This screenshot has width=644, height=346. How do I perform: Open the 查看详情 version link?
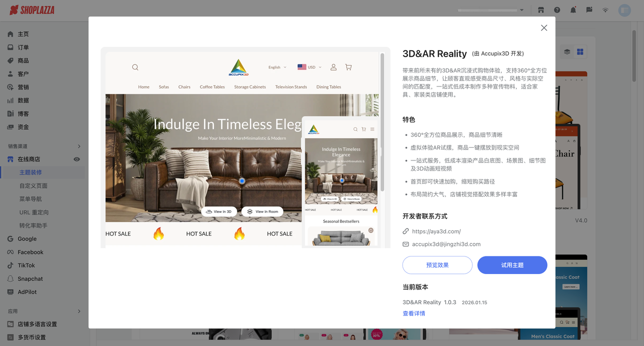pos(414,313)
